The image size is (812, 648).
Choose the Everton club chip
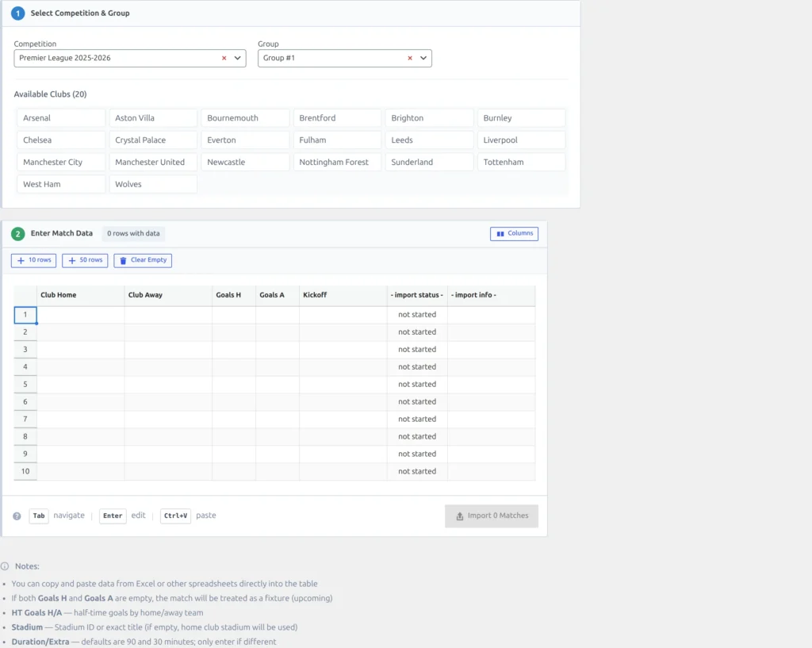[246, 140]
